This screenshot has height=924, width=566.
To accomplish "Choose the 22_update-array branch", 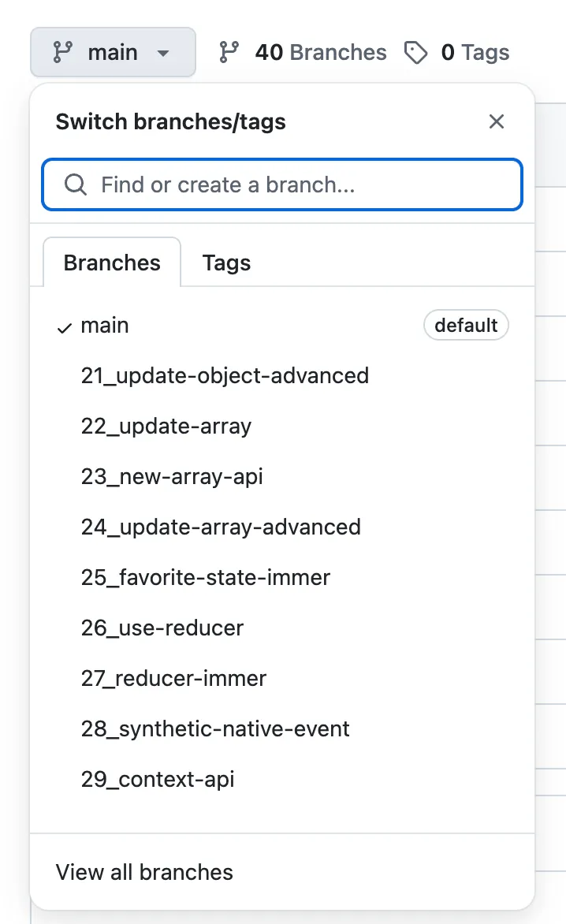I will click(282, 426).
